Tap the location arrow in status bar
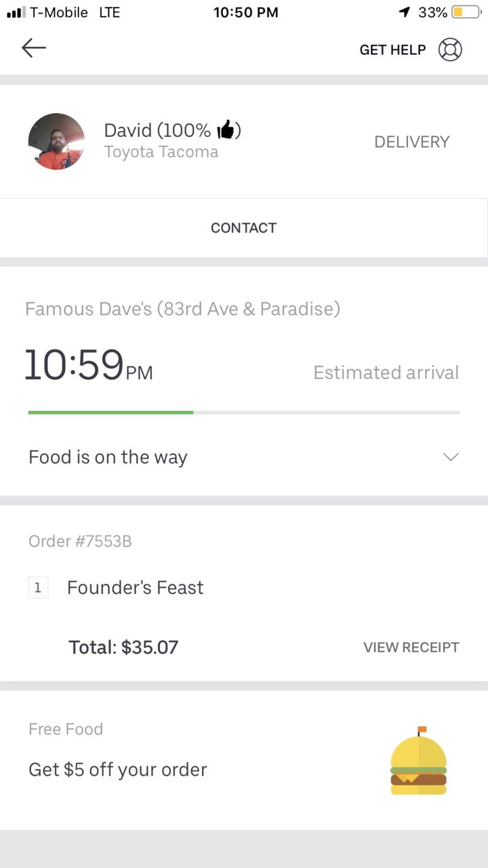This screenshot has height=868, width=488. (x=405, y=12)
